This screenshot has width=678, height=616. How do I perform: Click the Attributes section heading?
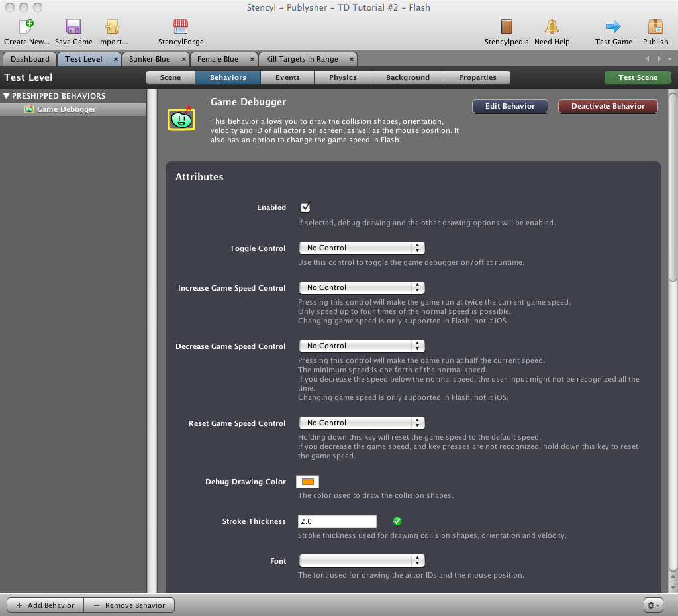(199, 176)
